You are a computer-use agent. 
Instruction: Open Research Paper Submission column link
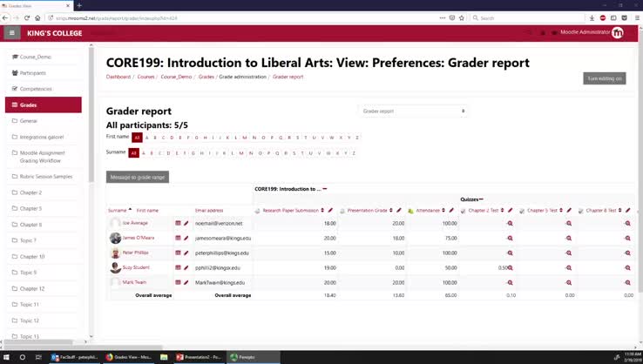pyautogui.click(x=290, y=210)
